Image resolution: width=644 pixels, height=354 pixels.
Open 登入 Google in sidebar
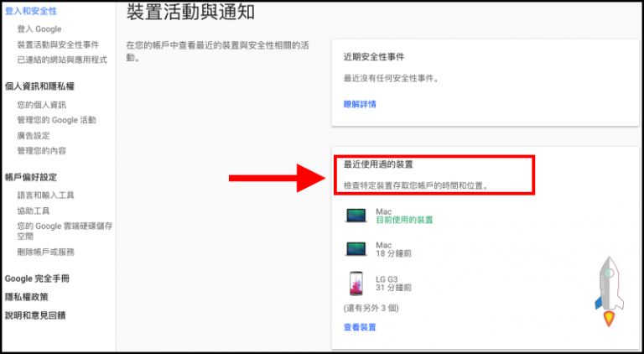[39, 29]
